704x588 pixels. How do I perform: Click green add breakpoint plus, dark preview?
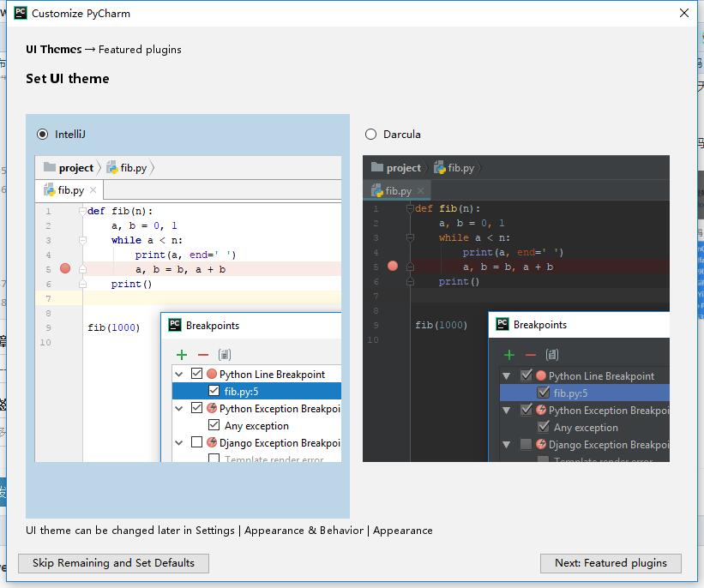(x=509, y=355)
